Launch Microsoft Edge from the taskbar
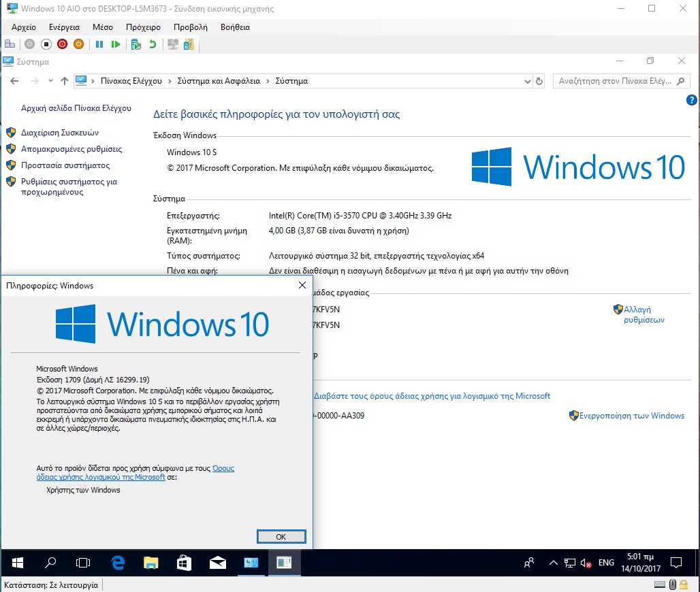Image resolution: width=700 pixels, height=592 pixels. (118, 563)
